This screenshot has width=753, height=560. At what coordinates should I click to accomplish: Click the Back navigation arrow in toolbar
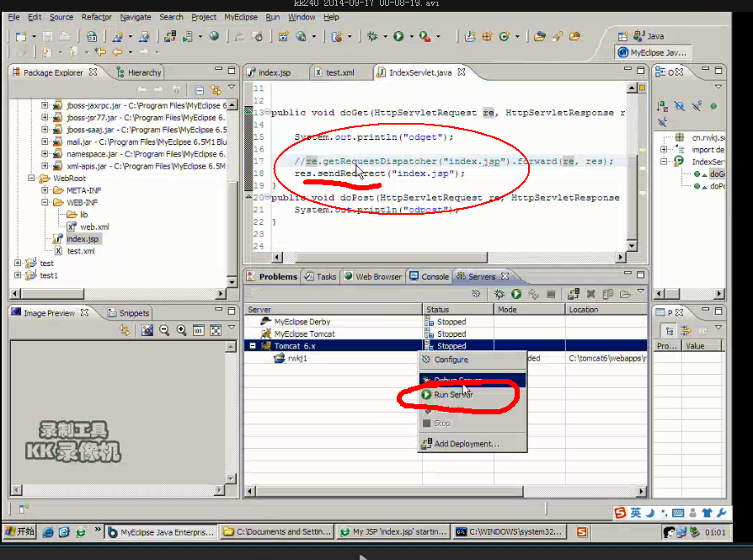pos(117,52)
